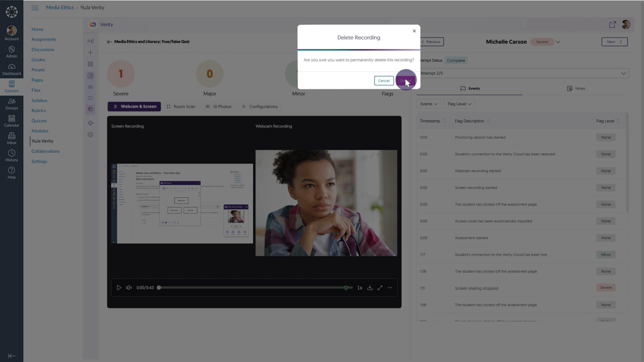Click the webcam recording video
The height and width of the screenshot is (362, 644).
pos(326,203)
